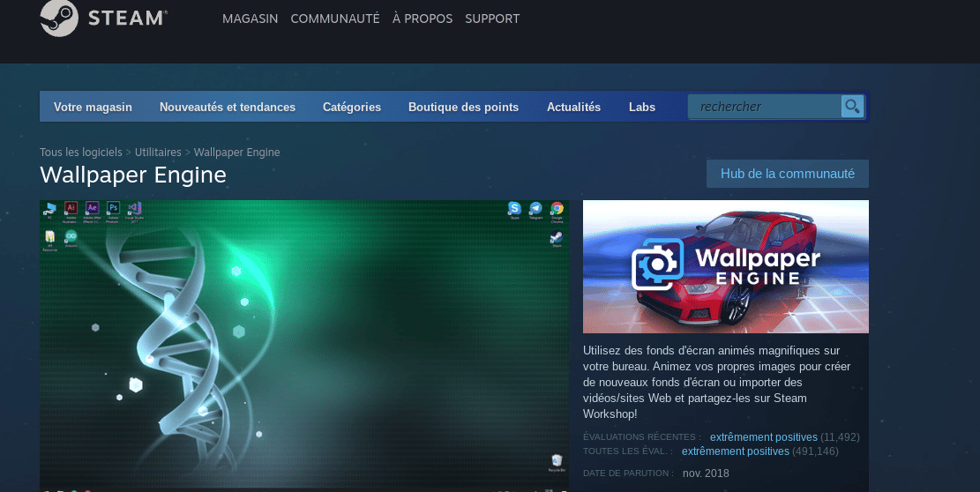Viewport: 980px width, 492px height.
Task: Click the Wallpaper Engine car header image
Action: 725,266
